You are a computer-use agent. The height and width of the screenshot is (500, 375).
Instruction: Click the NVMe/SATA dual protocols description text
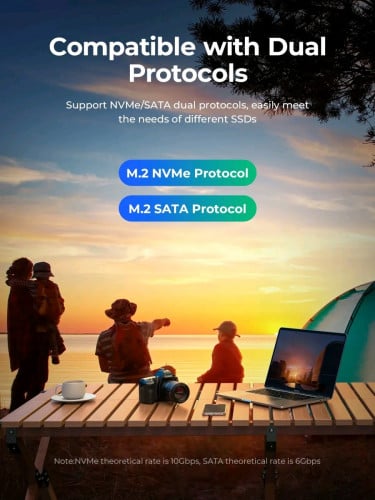pyautogui.click(x=187, y=112)
